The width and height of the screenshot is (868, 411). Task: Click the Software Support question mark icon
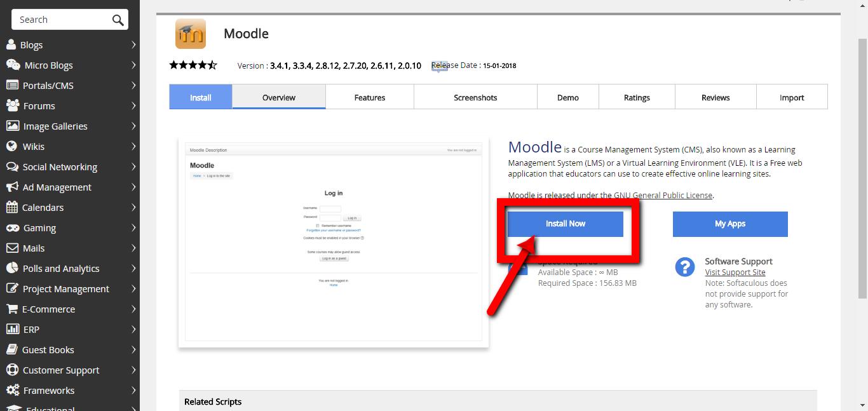click(x=684, y=267)
